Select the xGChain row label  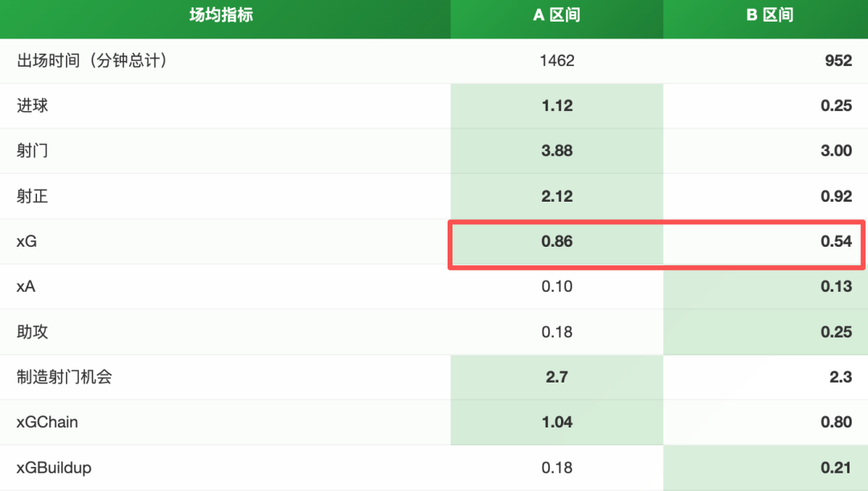pos(47,422)
